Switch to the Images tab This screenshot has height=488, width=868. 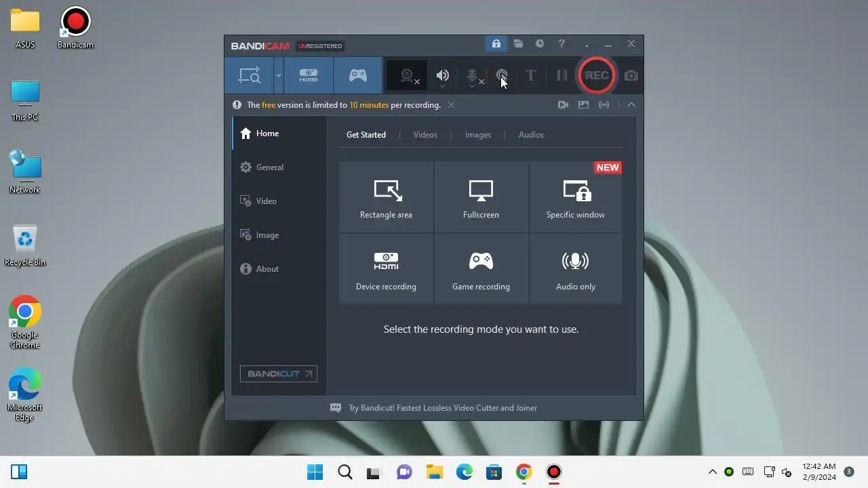click(478, 135)
